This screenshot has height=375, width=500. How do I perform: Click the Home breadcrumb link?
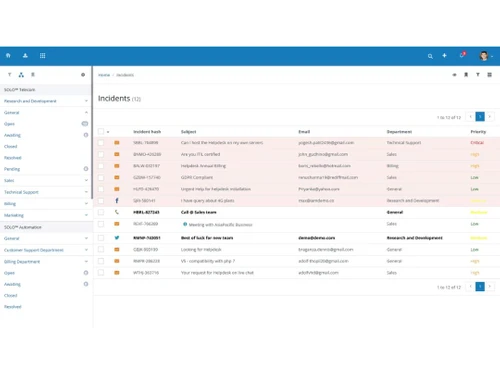104,75
